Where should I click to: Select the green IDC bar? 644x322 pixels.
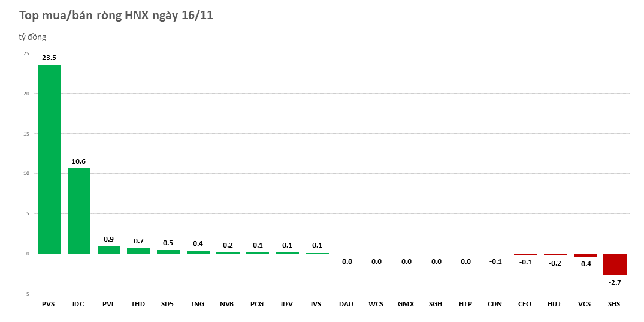coord(78,211)
